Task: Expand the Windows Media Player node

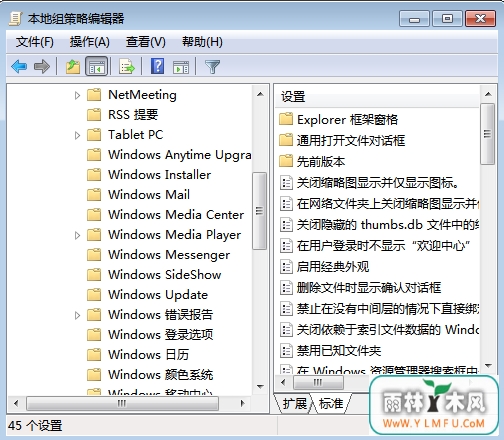Action: [x=77, y=235]
